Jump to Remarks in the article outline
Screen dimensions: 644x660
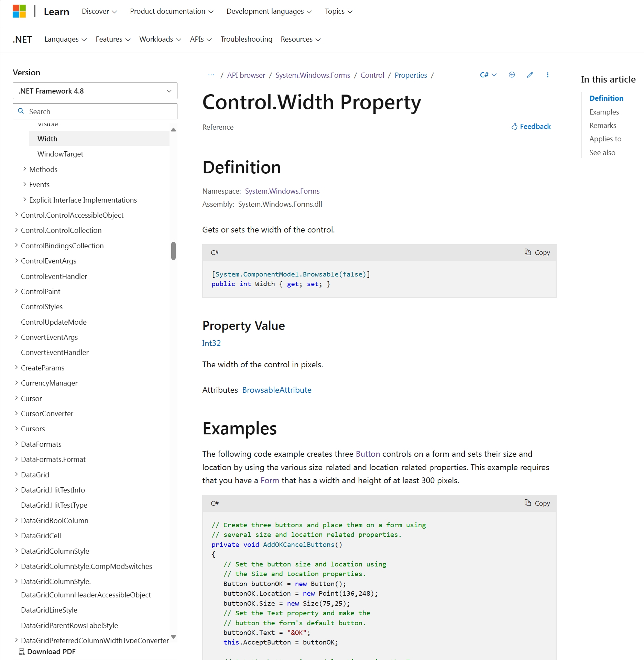coord(603,125)
